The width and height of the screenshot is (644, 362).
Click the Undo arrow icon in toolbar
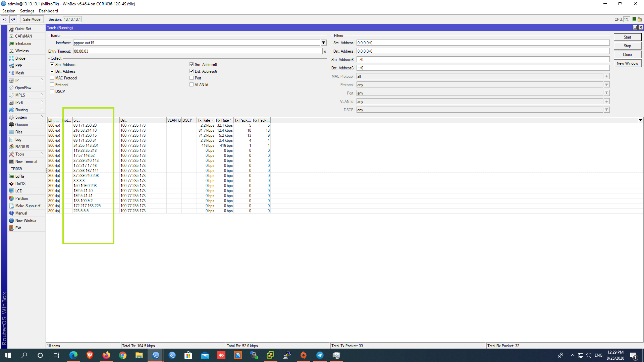(x=5, y=19)
